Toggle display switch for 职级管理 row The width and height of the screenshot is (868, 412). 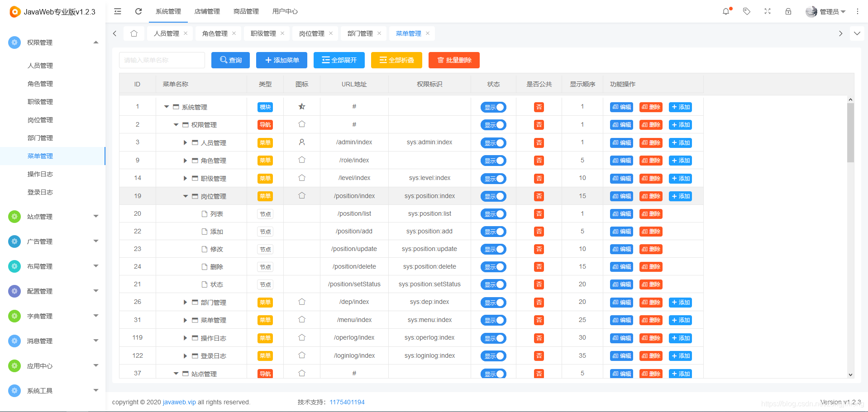(x=493, y=179)
